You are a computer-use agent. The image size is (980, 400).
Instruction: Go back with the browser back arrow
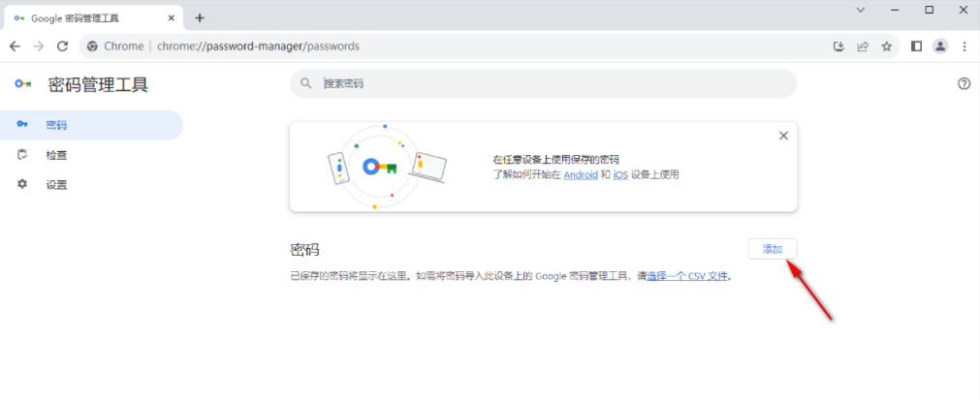coord(15,46)
